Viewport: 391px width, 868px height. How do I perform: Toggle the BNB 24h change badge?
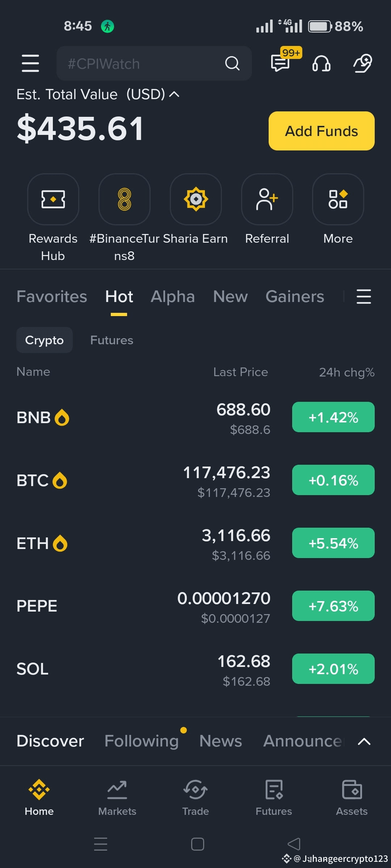pos(333,417)
